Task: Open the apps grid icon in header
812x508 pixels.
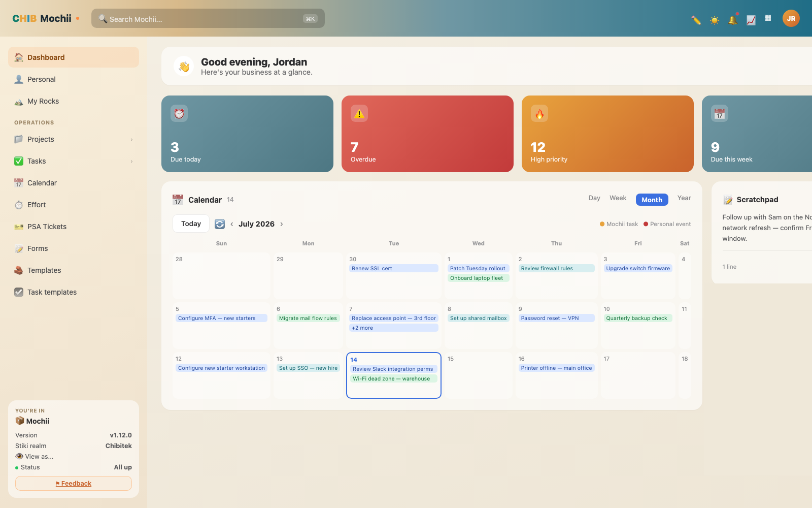Action: (x=768, y=18)
